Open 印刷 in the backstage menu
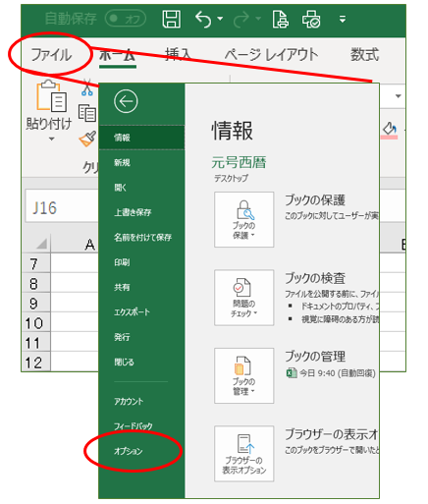 tap(141, 262)
